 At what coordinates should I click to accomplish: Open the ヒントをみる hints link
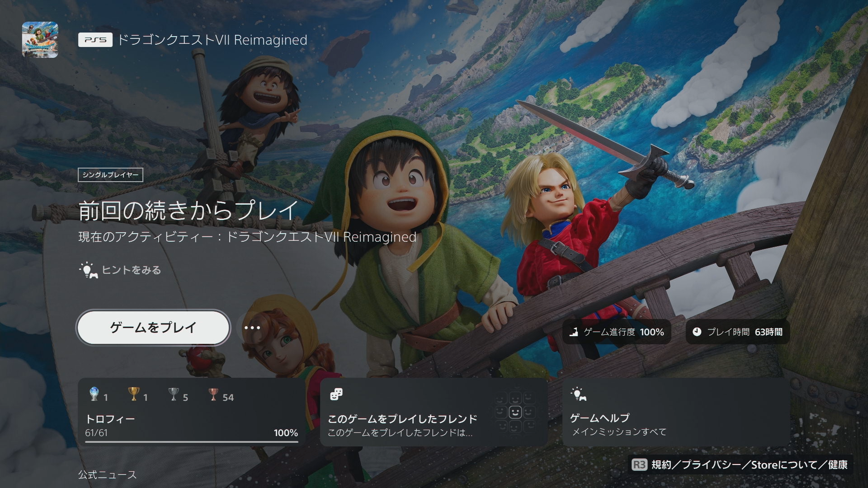click(131, 270)
